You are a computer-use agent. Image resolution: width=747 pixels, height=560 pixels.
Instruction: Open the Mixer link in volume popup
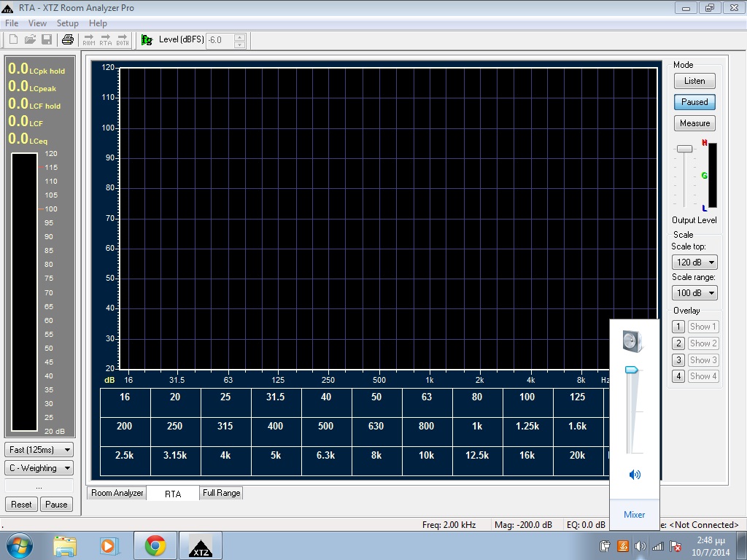(634, 515)
